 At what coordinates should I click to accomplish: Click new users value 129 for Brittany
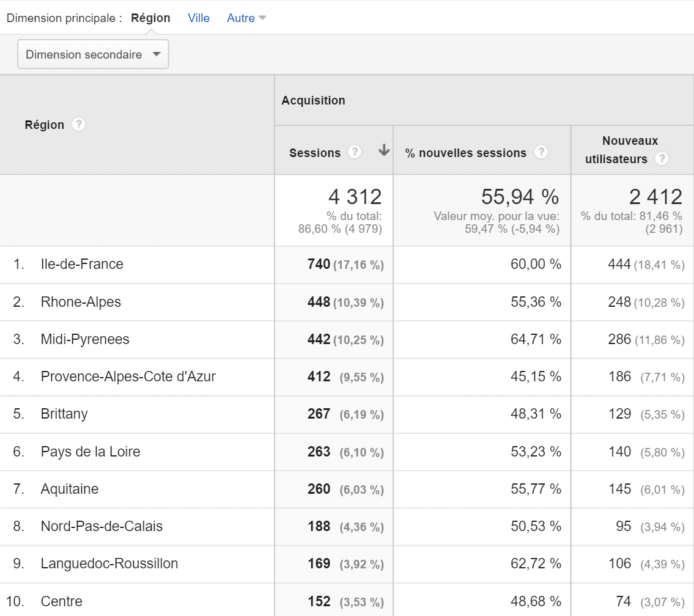pyautogui.click(x=619, y=414)
